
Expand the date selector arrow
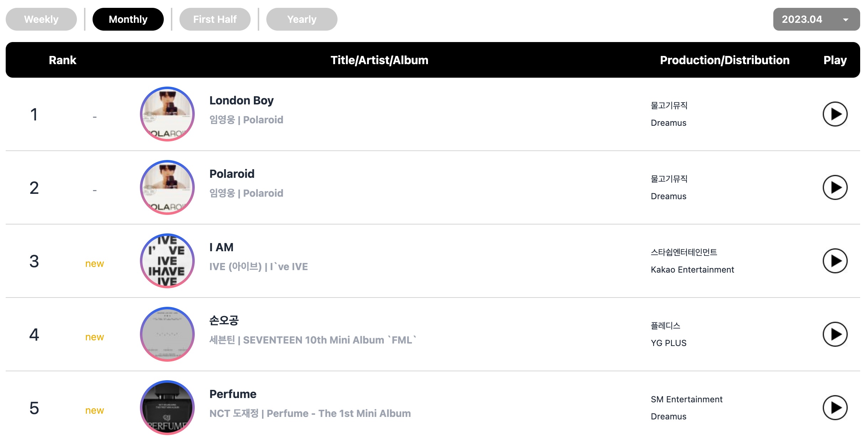(846, 20)
